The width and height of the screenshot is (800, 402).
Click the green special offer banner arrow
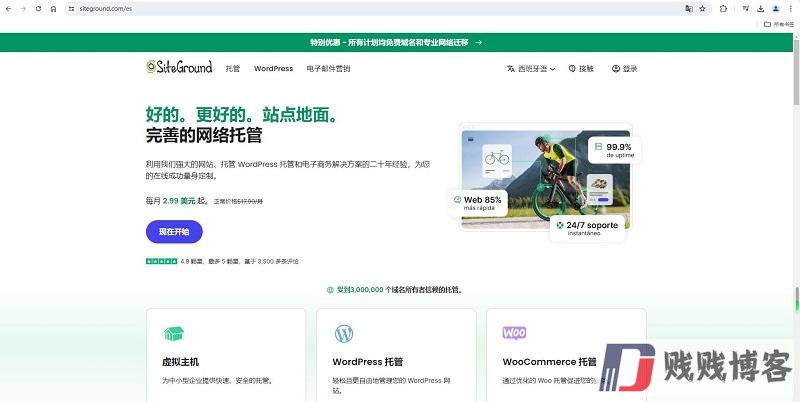tap(478, 42)
